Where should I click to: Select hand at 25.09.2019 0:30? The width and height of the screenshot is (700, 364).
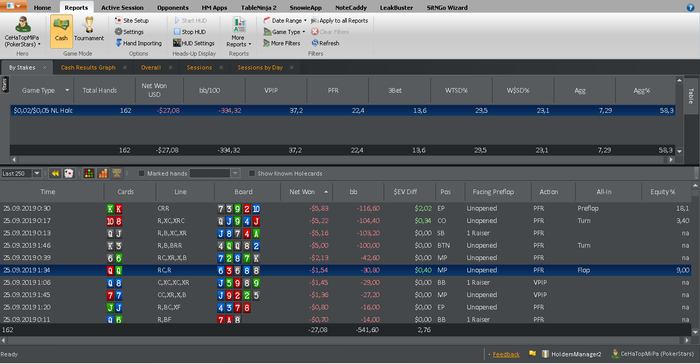coord(346,209)
